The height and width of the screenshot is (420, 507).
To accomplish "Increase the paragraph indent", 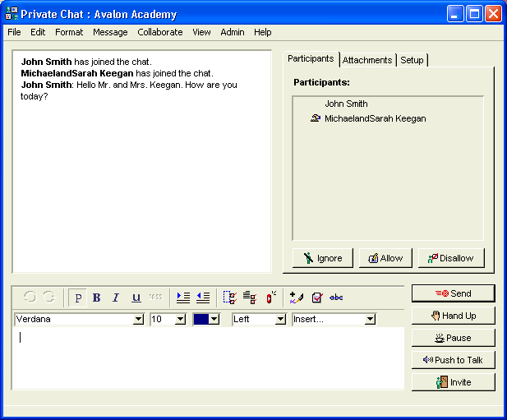I will [x=183, y=298].
